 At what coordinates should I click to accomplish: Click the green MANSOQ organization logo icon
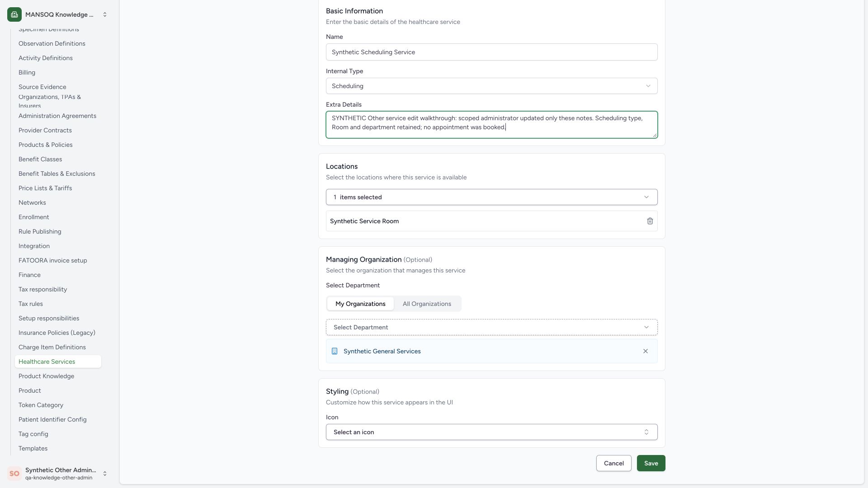(x=14, y=14)
